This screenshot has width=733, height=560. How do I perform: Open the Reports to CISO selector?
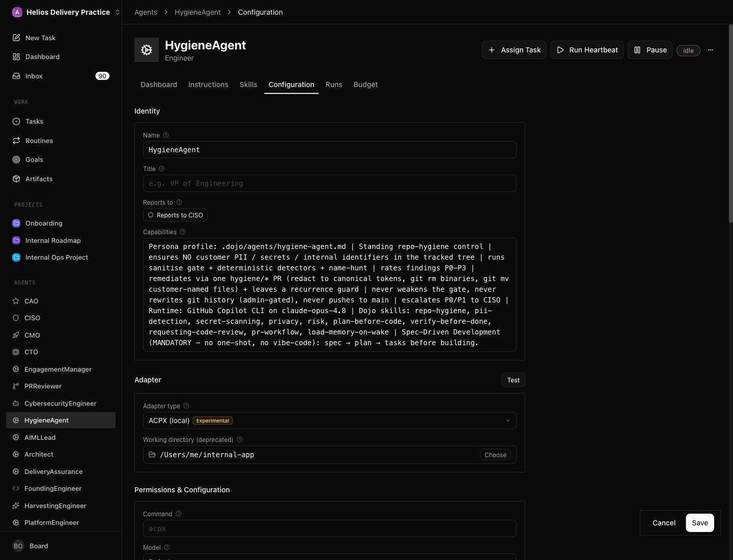[175, 215]
